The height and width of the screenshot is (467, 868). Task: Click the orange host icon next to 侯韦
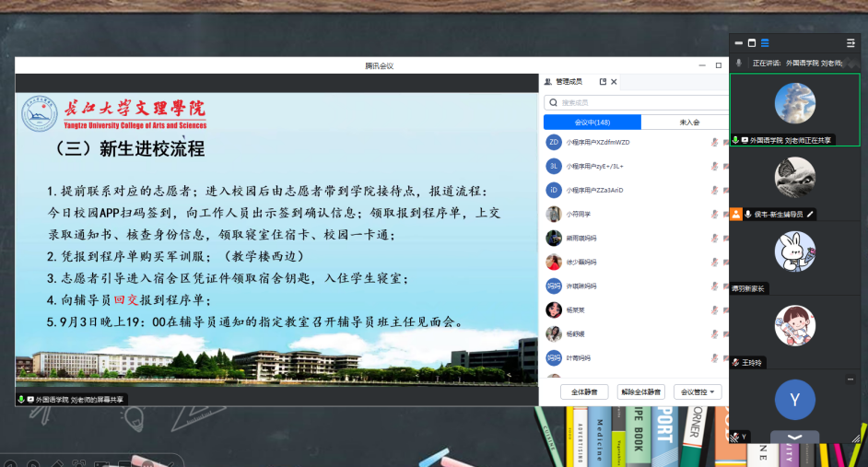pos(736,214)
